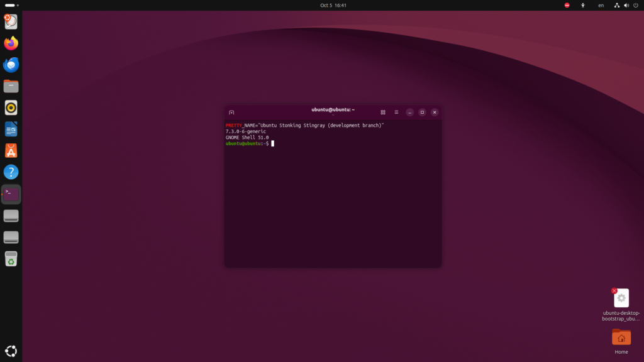Screen dimensions: 644x362
Task: Select the Home folder on desktop
Action: coord(621,341)
